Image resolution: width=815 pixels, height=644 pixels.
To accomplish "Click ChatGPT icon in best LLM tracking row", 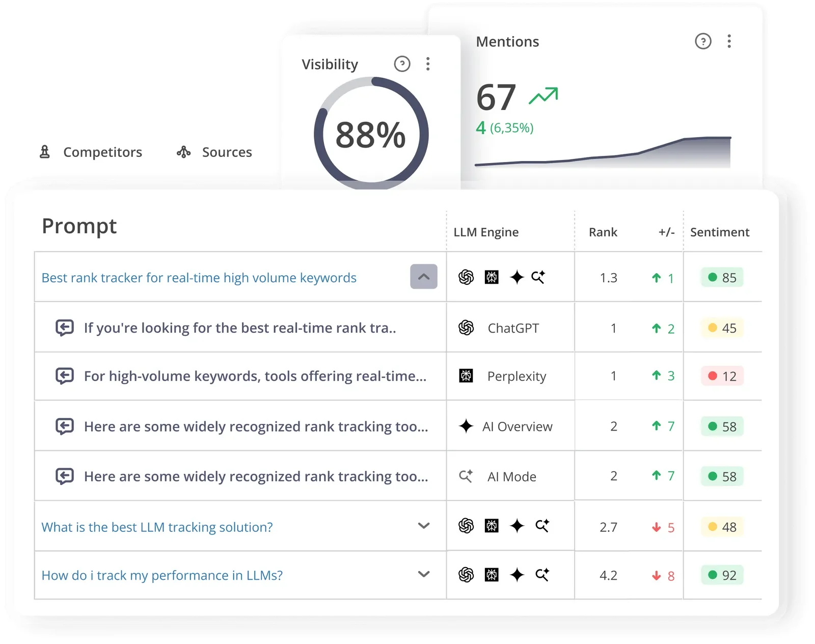I will [466, 526].
